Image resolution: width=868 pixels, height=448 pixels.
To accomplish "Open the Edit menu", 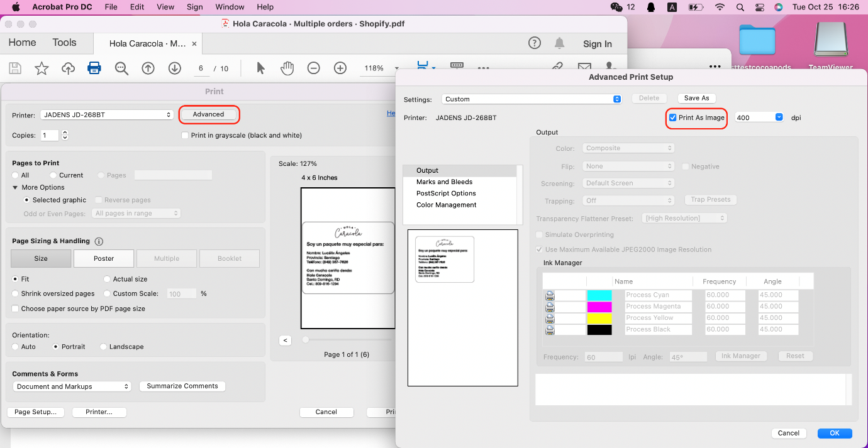I will pos(137,7).
